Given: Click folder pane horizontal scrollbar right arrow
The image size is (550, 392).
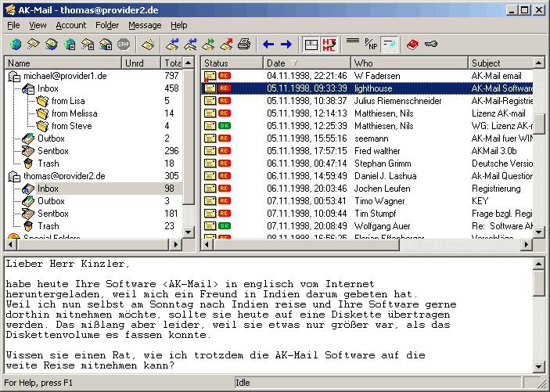Looking at the screenshot, I should point(176,244).
